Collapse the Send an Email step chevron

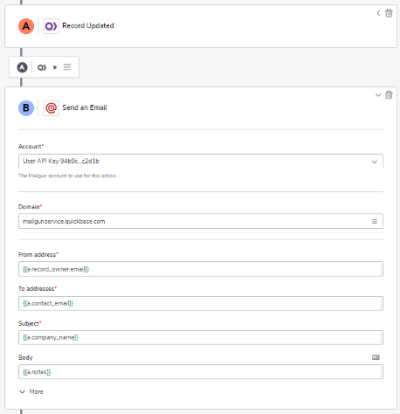(x=378, y=95)
